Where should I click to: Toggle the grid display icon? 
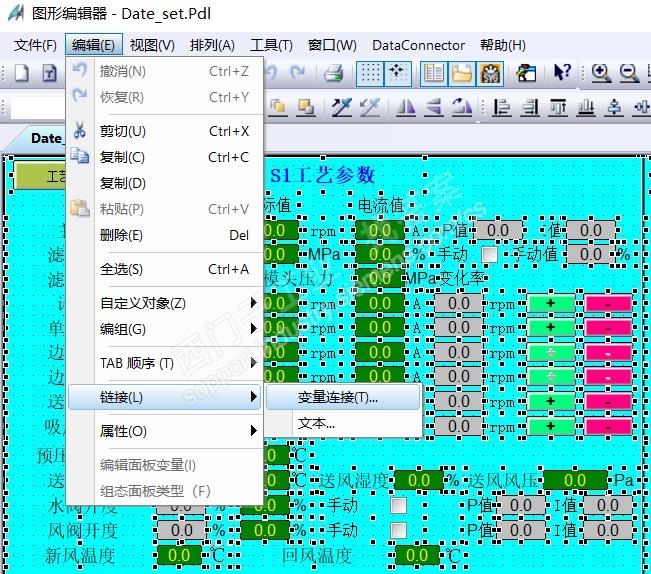pyautogui.click(x=370, y=74)
